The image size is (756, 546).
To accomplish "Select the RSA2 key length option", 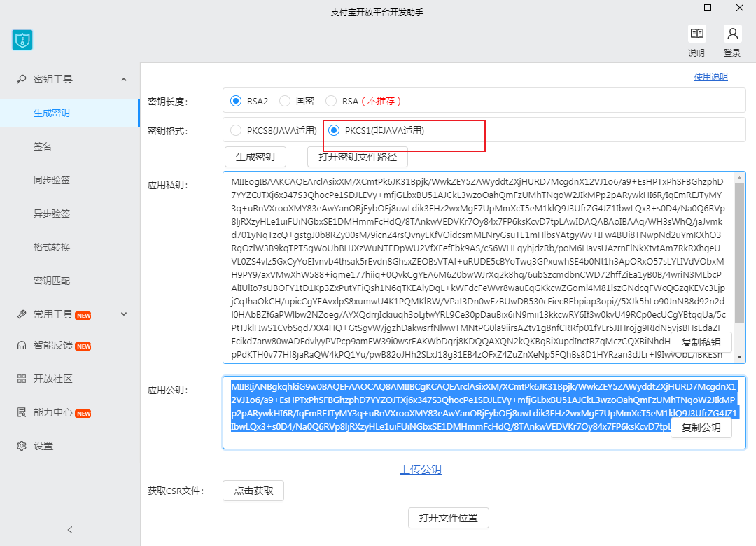I will pos(236,101).
